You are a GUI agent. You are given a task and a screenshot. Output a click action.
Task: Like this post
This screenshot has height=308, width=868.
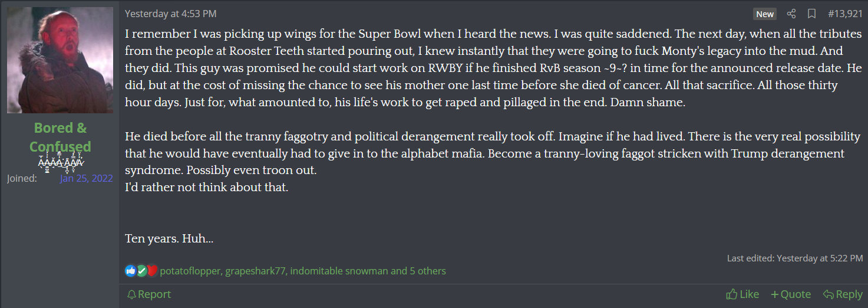pyautogui.click(x=742, y=294)
